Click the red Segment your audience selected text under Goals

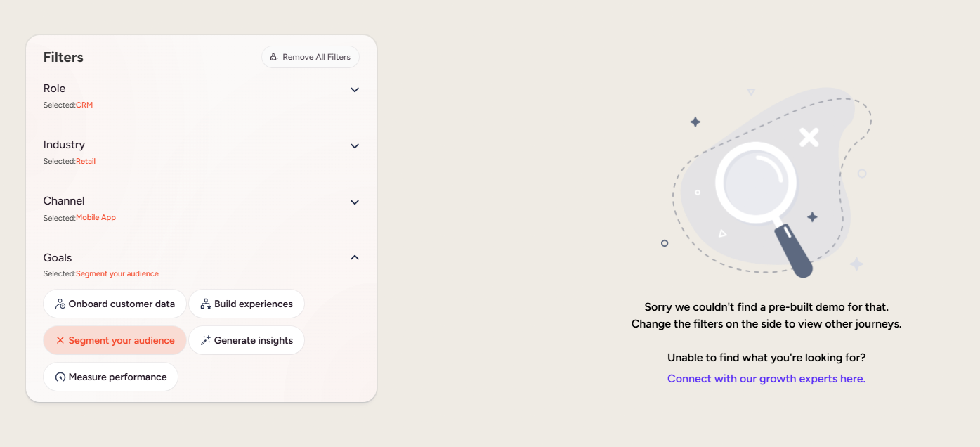[117, 274]
